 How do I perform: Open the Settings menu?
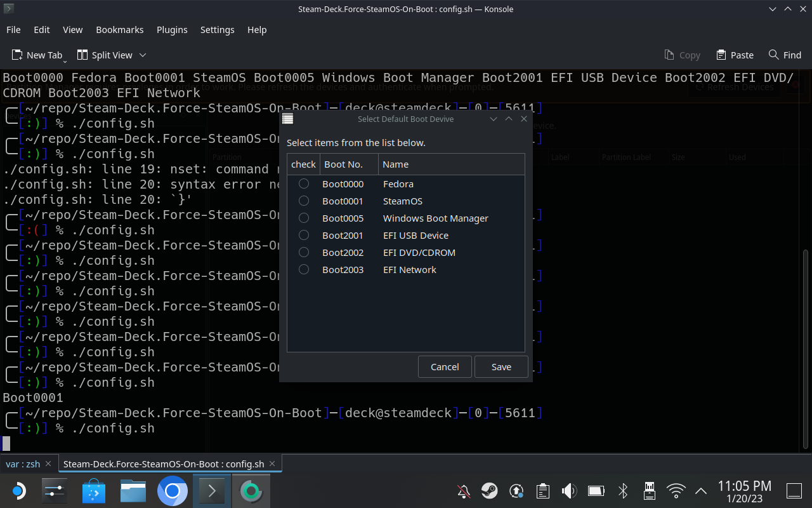218,30
